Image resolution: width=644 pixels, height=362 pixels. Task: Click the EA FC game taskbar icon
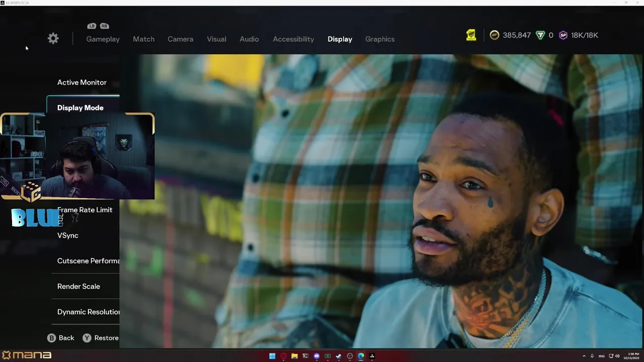[372, 356]
